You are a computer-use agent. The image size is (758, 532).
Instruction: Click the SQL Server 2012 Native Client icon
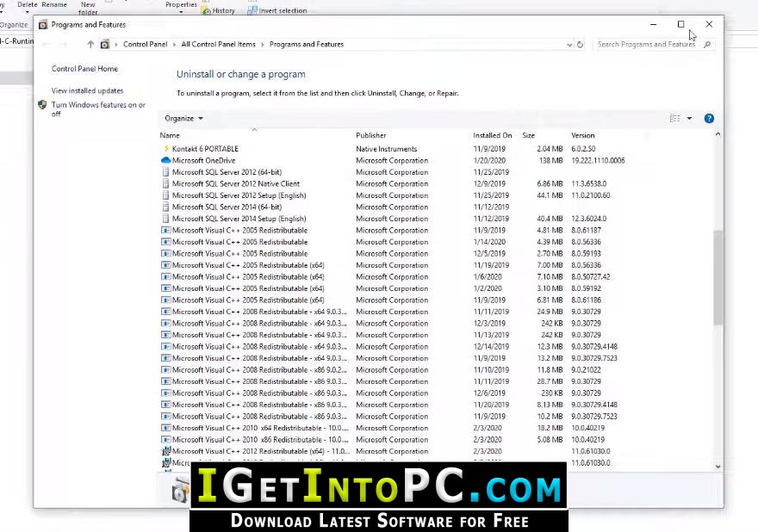click(165, 183)
